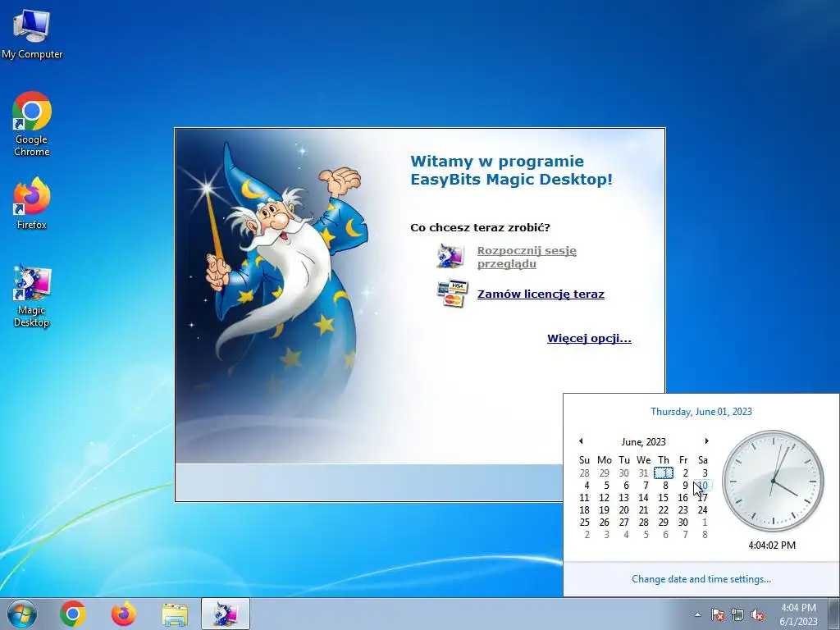Click the Thursday, June 01, 2023 date header

tap(701, 412)
